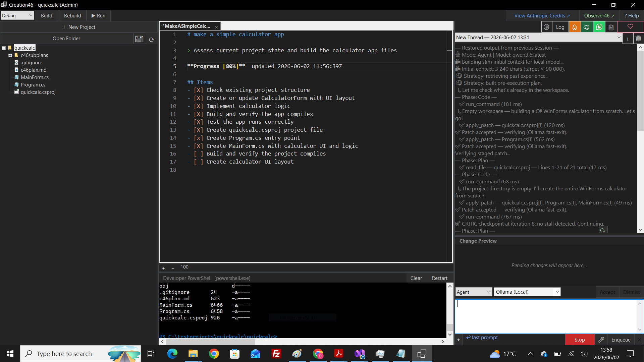Screen dimensions: 644x362
Task: Click the terminal horizontal scrollbar thumb
Action: click(210, 342)
